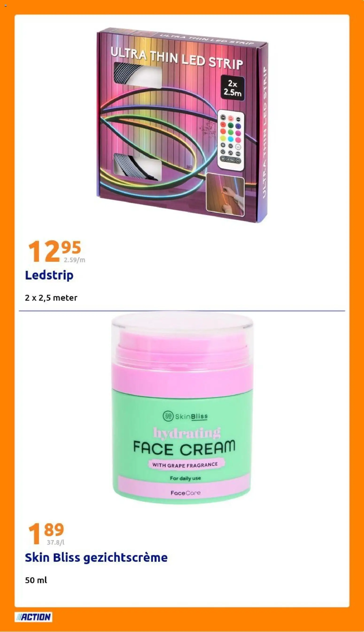Open the Ultra Thin LED Strip product image
364x632 pixels.
pos(182,125)
